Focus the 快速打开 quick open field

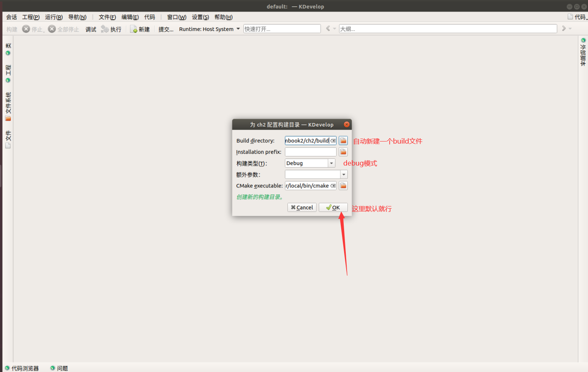[282, 29]
